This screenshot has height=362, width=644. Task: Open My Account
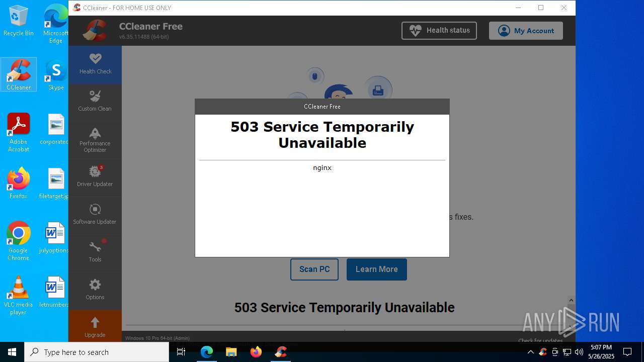point(526,31)
